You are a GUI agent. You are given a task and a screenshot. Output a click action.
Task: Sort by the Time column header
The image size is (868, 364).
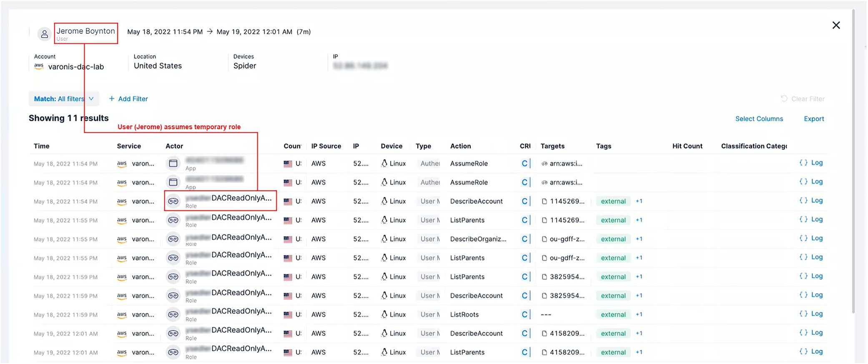pos(42,146)
